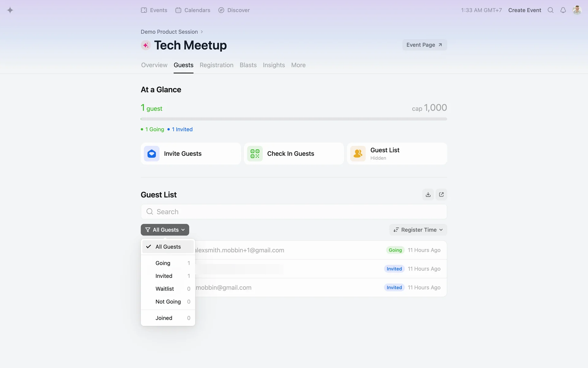Click the share guest list icon
This screenshot has height=368, width=588.
(x=441, y=194)
